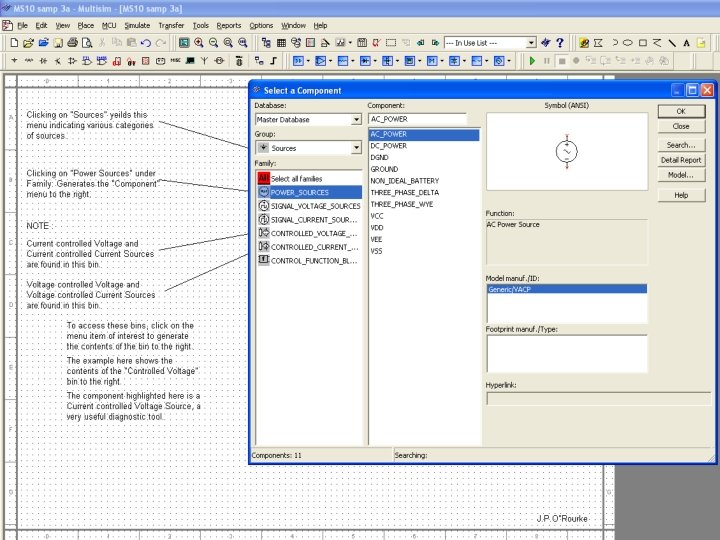Click the Open file folder icon
720x540 pixels.
29,43
